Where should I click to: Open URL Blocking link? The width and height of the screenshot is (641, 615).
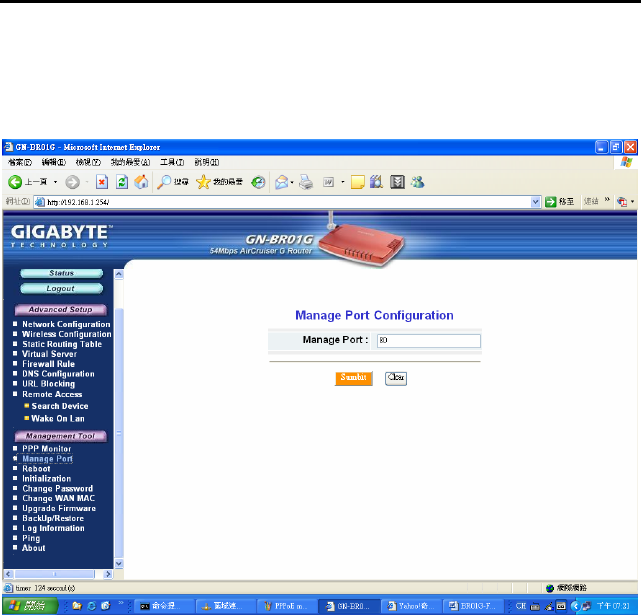[49, 384]
